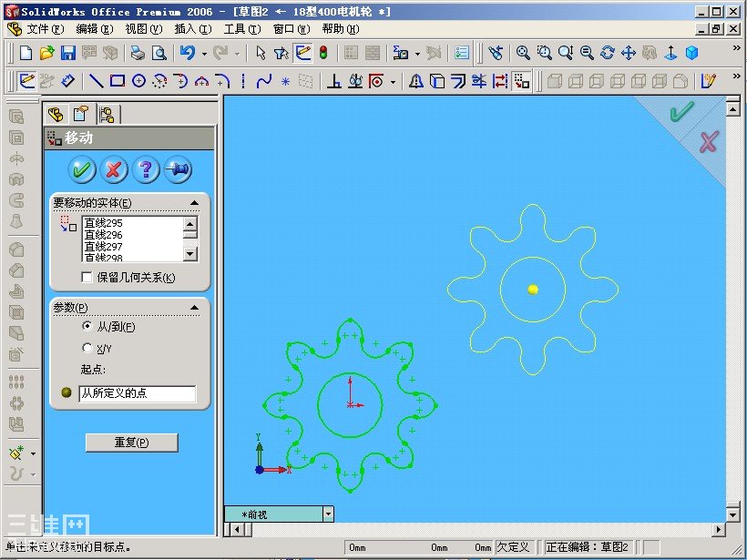Screen dimensions: 747x560
Task: Select the Rectangle sketch tool
Action: point(118,81)
